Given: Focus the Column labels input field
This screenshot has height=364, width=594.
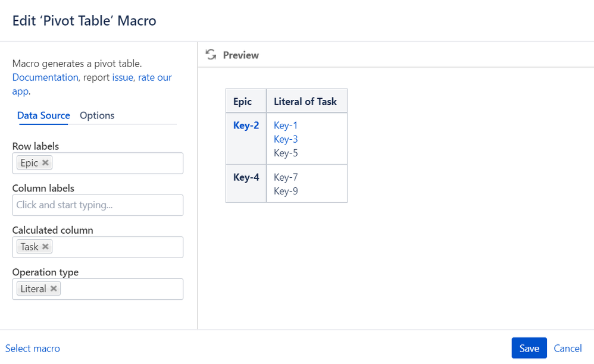Looking at the screenshot, I should [98, 205].
